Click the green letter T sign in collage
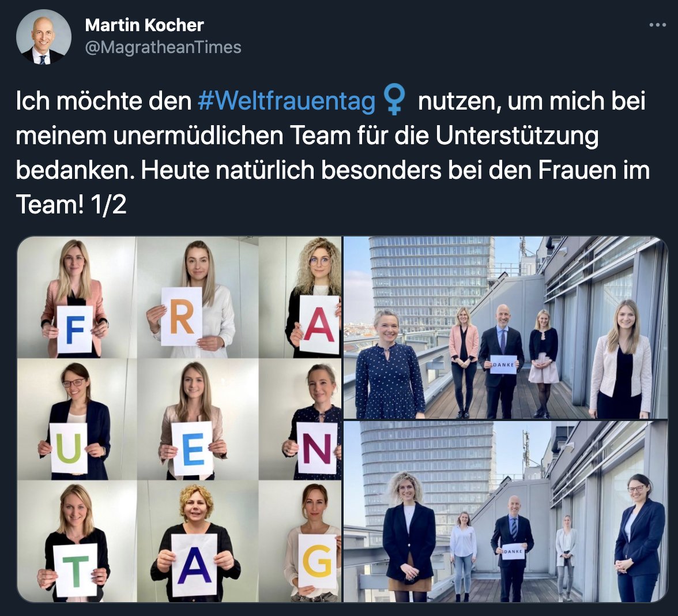Viewport: 678px width, 616px height. pos(76,570)
